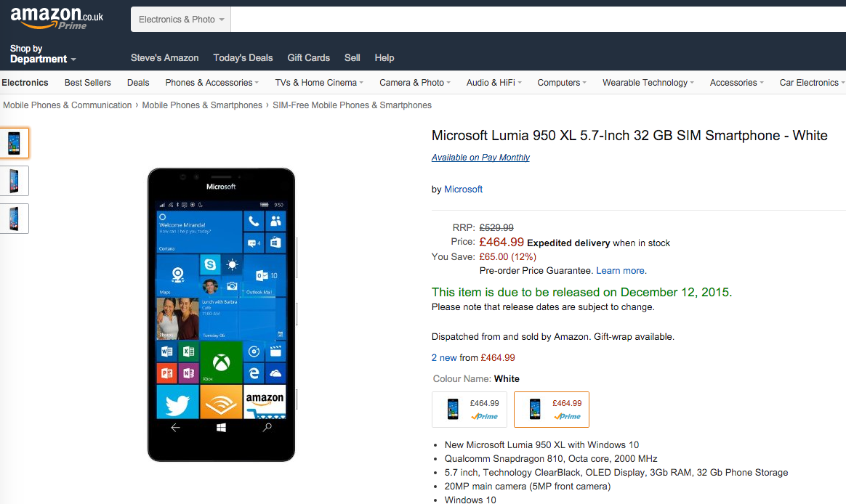This screenshot has width=846, height=504.
Task: Click the main Lumia 950 XL product image
Action: tap(221, 314)
